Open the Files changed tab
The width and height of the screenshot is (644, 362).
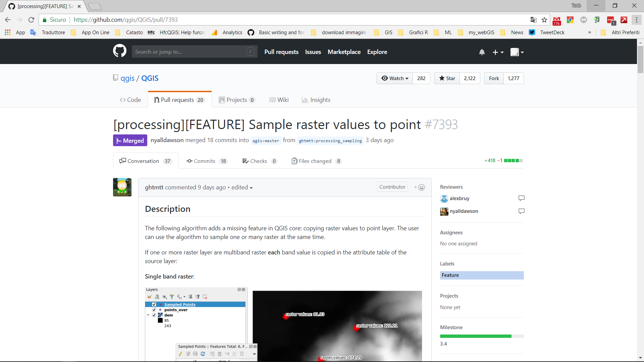coord(315,161)
